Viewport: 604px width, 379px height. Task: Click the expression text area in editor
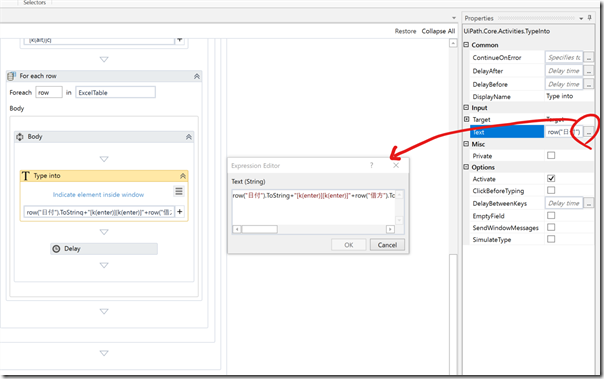point(314,207)
